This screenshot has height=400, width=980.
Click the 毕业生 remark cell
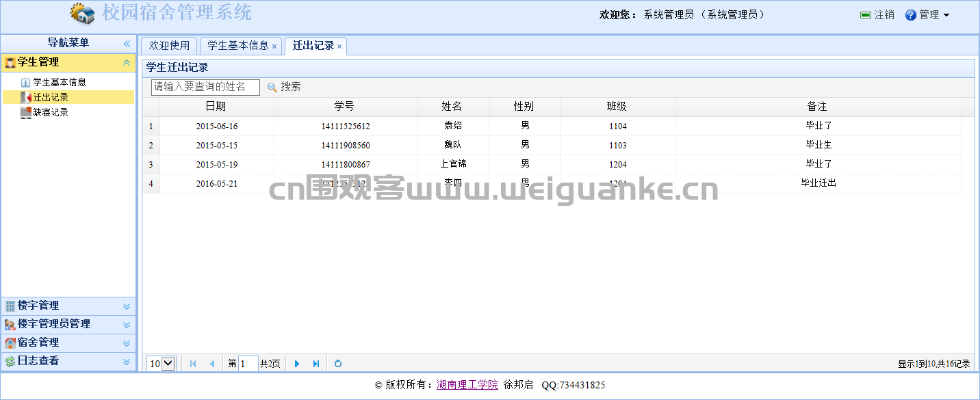tap(818, 145)
